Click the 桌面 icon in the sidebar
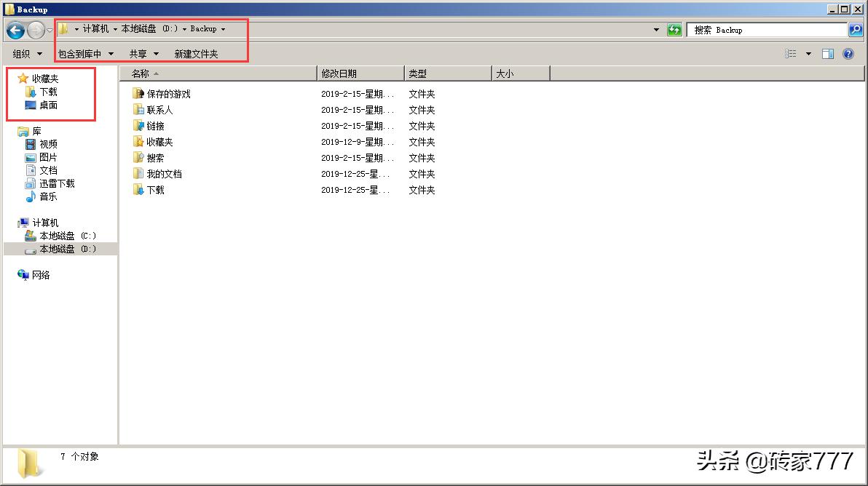This screenshot has height=486, width=868. (x=31, y=105)
